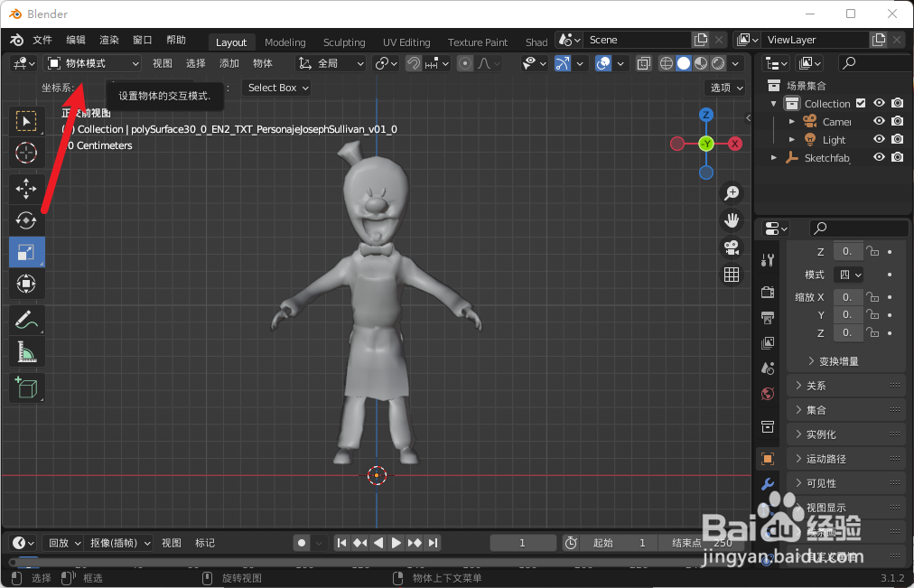Open the Output properties tab

768,318
